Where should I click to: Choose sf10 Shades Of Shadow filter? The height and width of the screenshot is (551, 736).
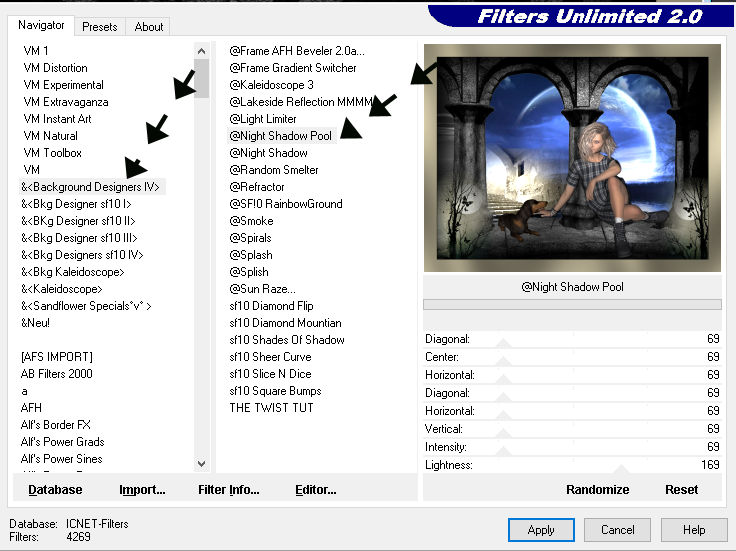(287, 339)
